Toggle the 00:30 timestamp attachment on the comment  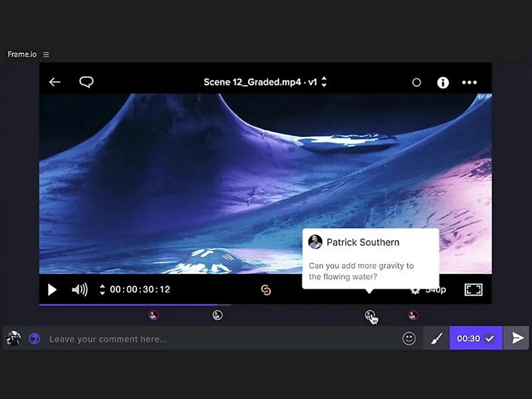(x=475, y=338)
